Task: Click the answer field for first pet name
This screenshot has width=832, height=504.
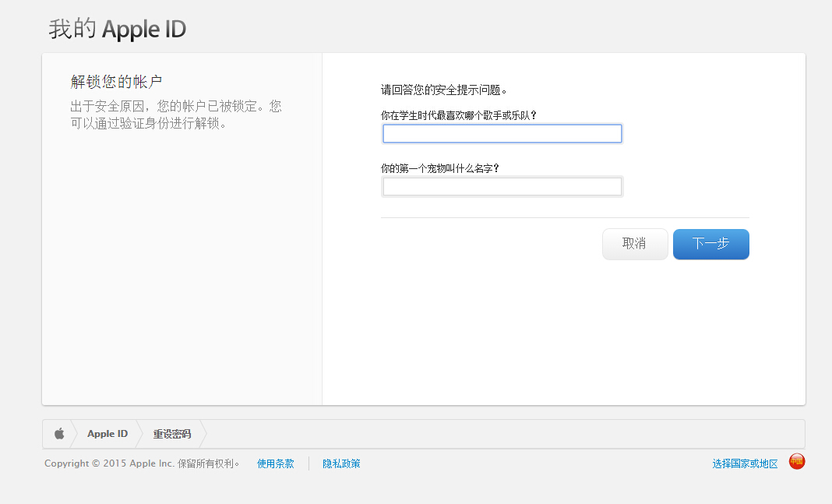Action: tap(502, 187)
